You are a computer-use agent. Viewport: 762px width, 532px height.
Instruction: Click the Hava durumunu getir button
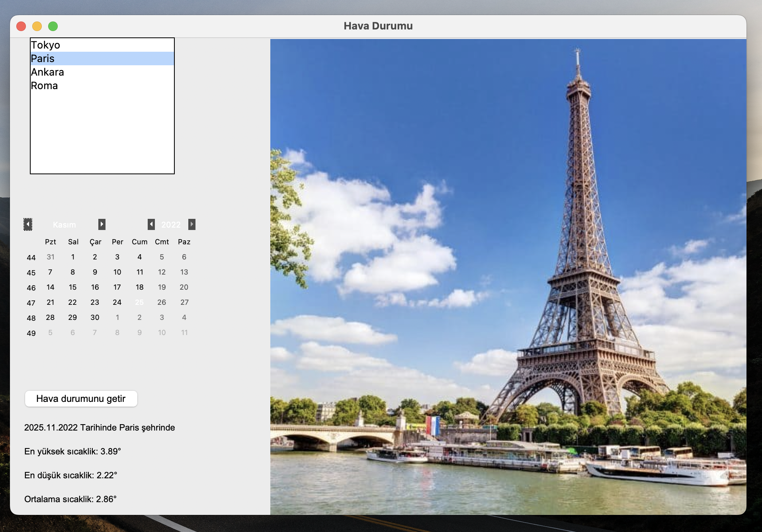81,399
